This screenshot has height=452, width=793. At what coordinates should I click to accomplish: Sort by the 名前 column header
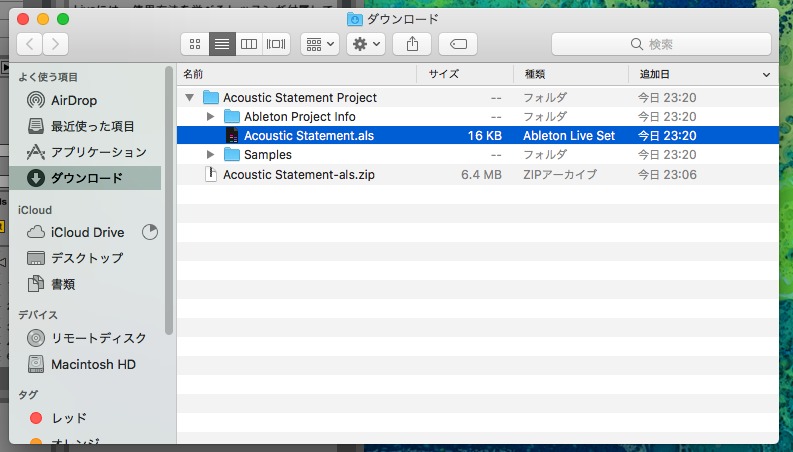click(296, 74)
